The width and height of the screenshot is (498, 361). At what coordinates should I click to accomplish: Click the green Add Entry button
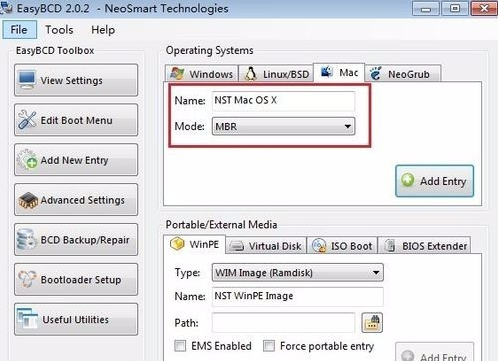(434, 181)
